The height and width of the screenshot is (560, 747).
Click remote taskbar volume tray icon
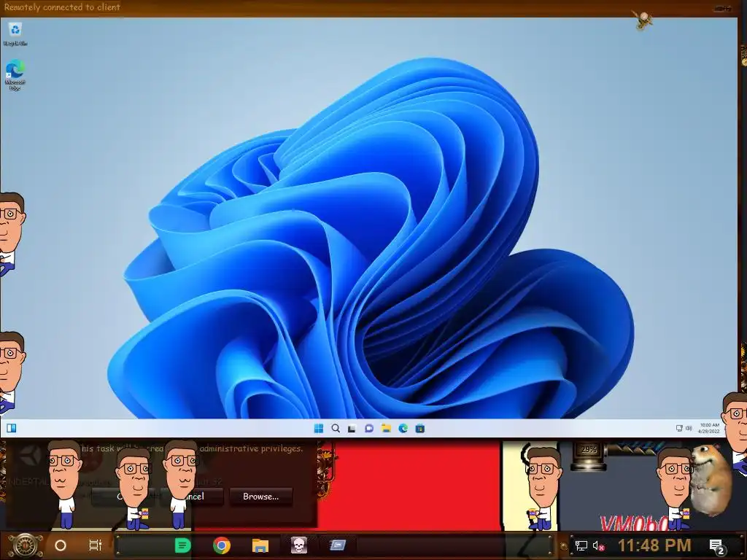click(x=689, y=428)
